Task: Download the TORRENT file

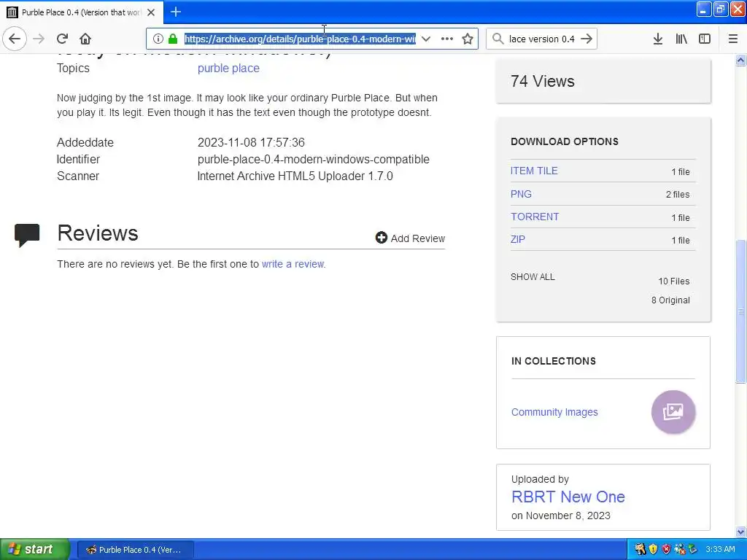Action: coord(535,217)
